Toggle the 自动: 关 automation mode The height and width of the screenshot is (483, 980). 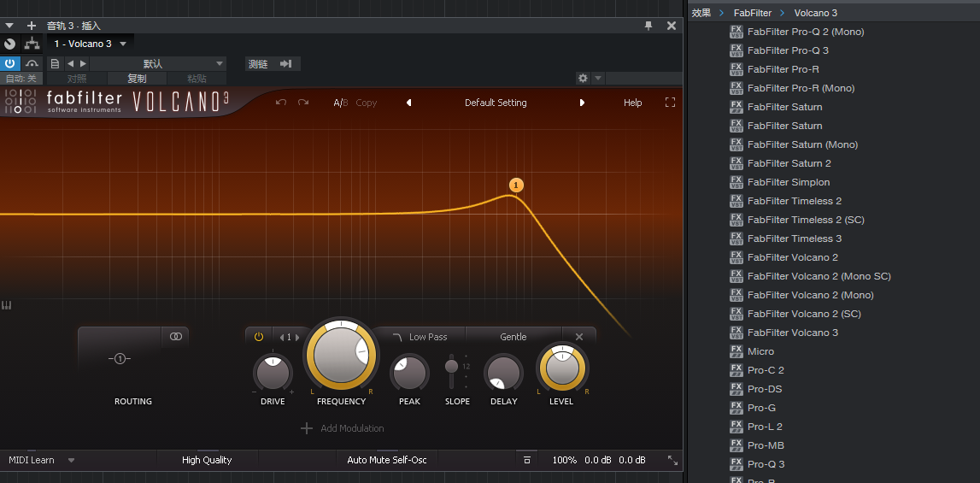[21, 79]
